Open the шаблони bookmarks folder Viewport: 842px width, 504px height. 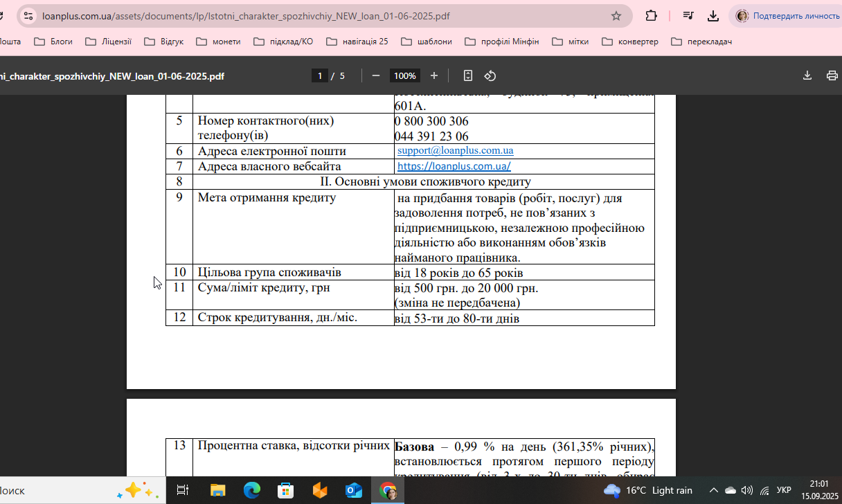[x=427, y=42]
